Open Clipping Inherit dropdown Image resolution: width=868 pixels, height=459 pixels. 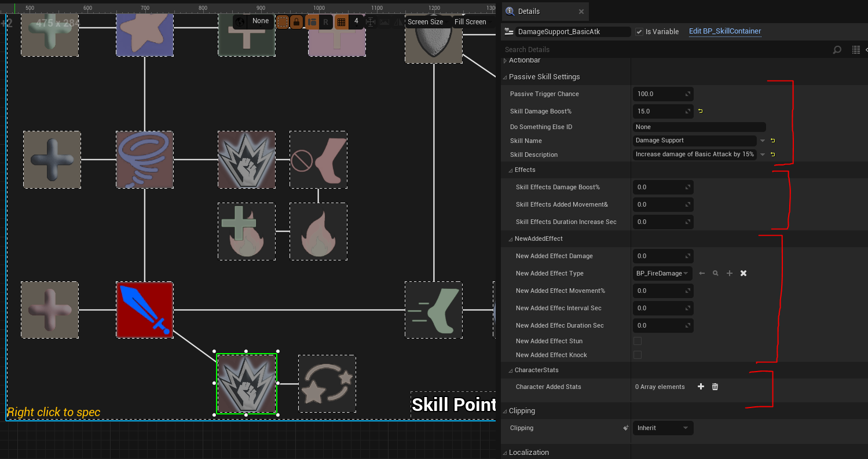(662, 428)
